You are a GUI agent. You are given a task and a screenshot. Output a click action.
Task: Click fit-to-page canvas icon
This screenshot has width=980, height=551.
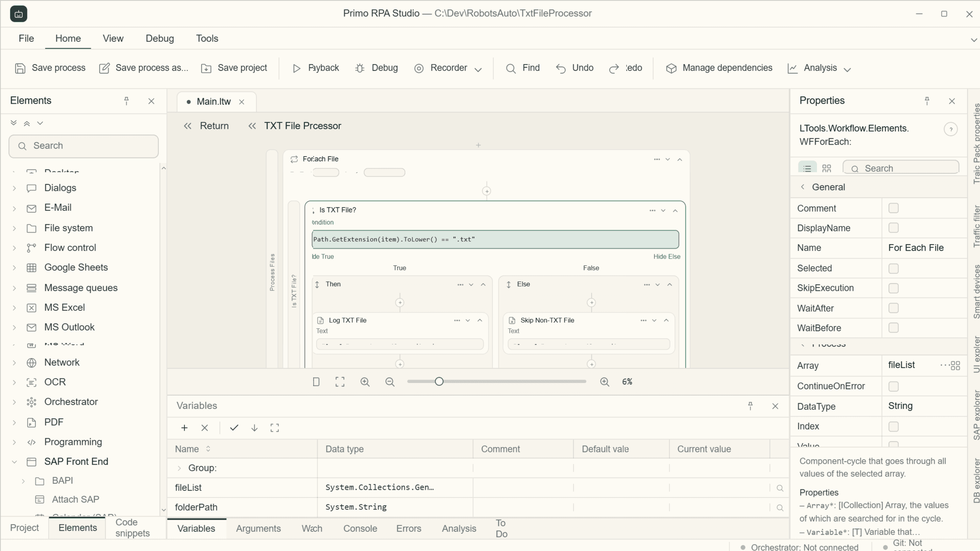(316, 381)
